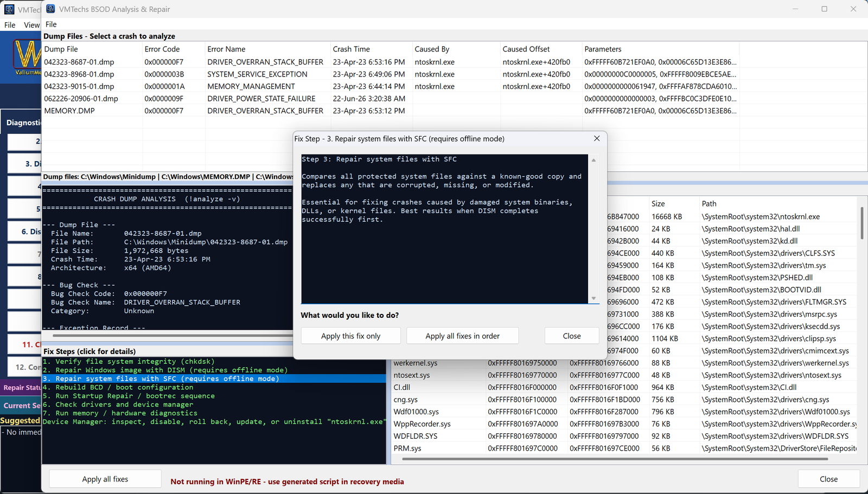Click step 12 button in background sidebar
The height and width of the screenshot is (494, 868).
[x=24, y=367]
